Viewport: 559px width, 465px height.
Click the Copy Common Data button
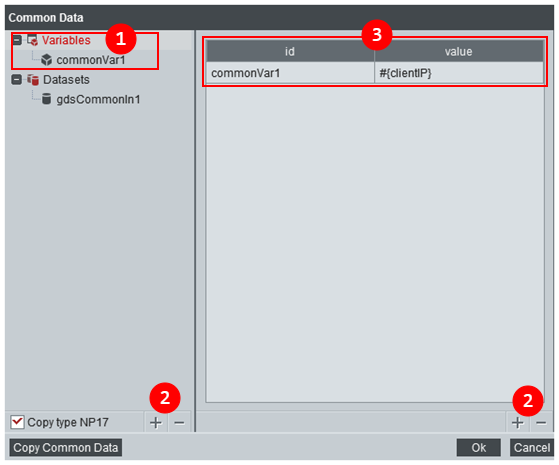[66, 448]
